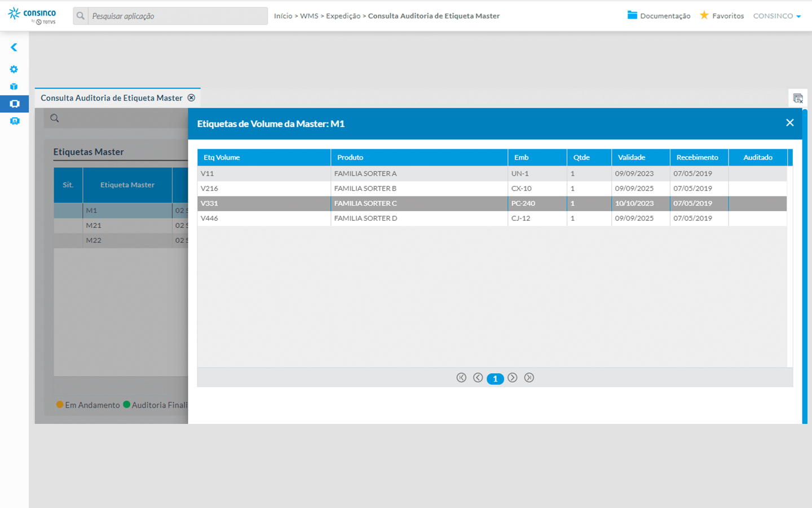Click the bottom-most icon in the sidebar
Image resolution: width=812 pixels, height=508 pixels.
coord(14,121)
